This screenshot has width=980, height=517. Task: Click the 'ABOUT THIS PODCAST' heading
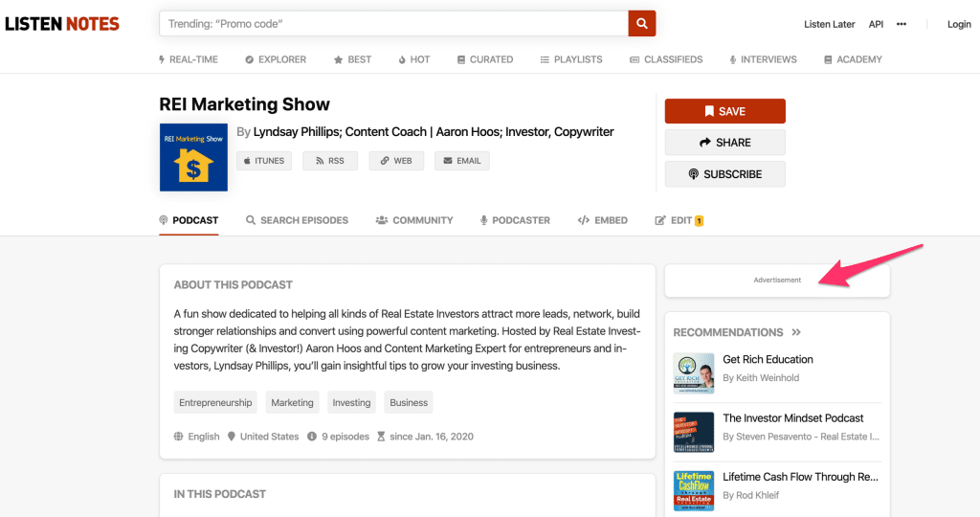[234, 285]
